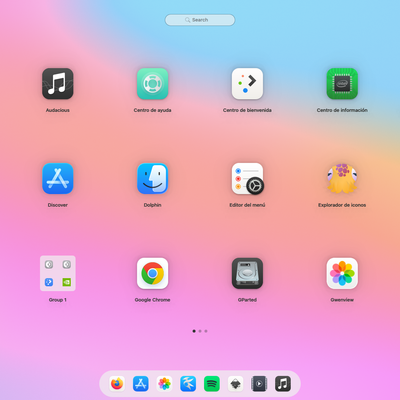Launch Spotify from the dock
Viewport: 400px width, 400px height.
tap(212, 384)
